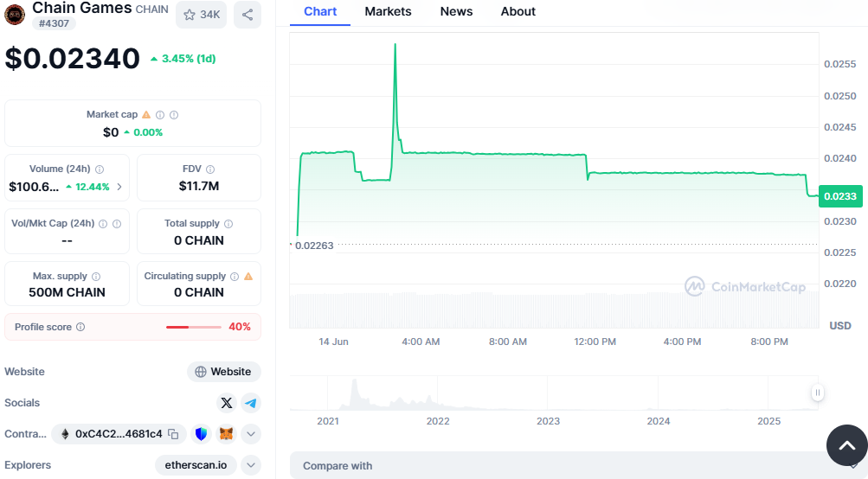Viewport: 868px width, 479px height.
Task: Click the scroll to top arrow button
Action: (x=847, y=445)
